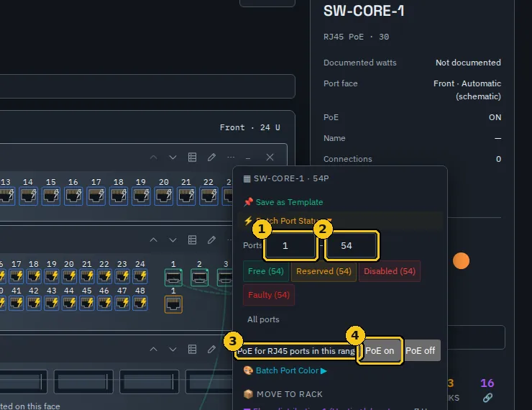Select teal SFP port 1
The width and height of the screenshot is (532, 410).
[173, 278]
